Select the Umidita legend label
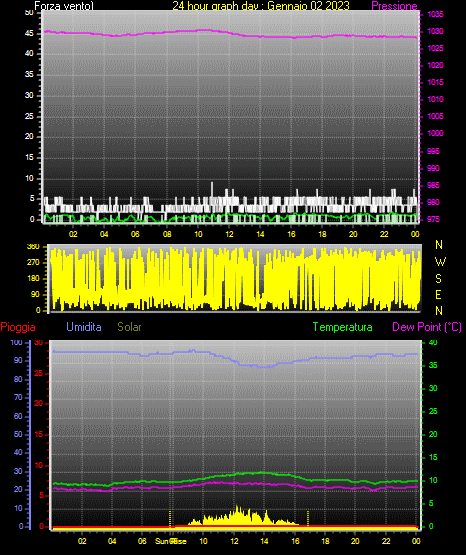Screen dimensions: 466x555 [84, 327]
